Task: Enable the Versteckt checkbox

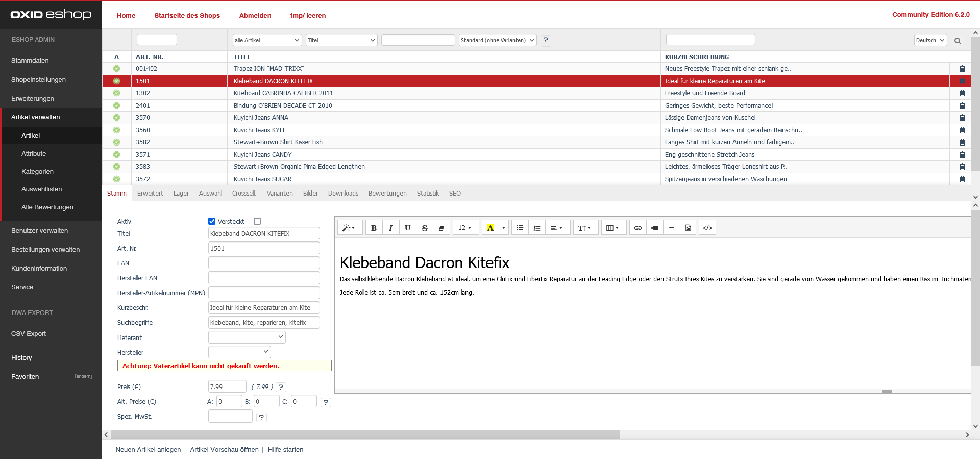Action: pos(257,221)
